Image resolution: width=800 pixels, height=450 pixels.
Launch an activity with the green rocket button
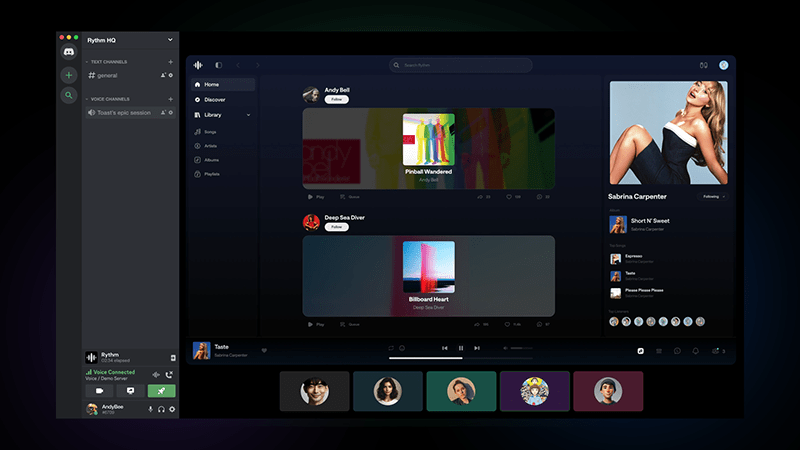pyautogui.click(x=161, y=391)
